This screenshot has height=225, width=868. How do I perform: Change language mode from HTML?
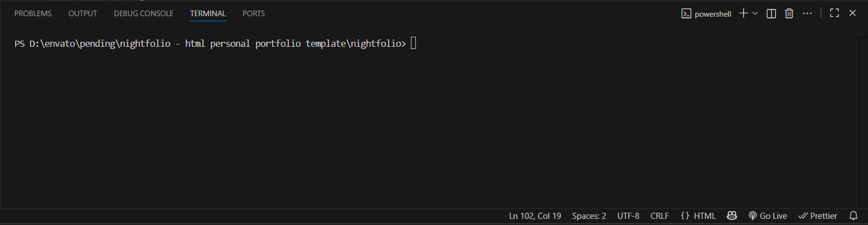pos(699,216)
